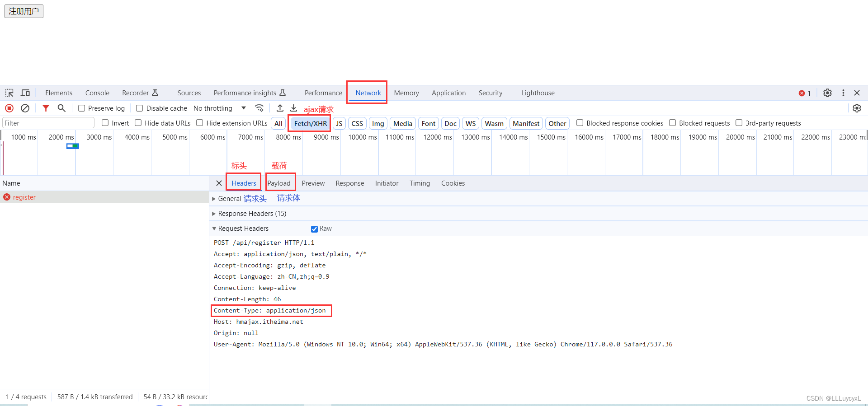Open network search magnifier icon
Screen dimensions: 868x406
[61, 108]
